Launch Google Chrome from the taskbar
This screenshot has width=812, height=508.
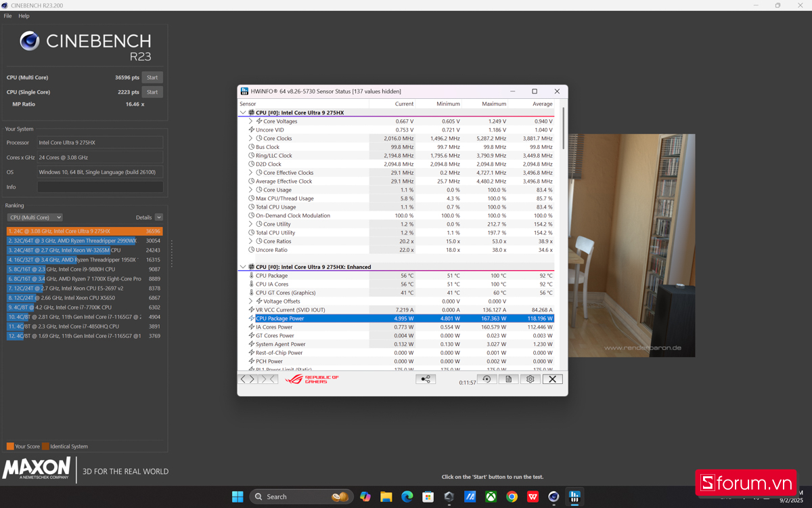[512, 496]
